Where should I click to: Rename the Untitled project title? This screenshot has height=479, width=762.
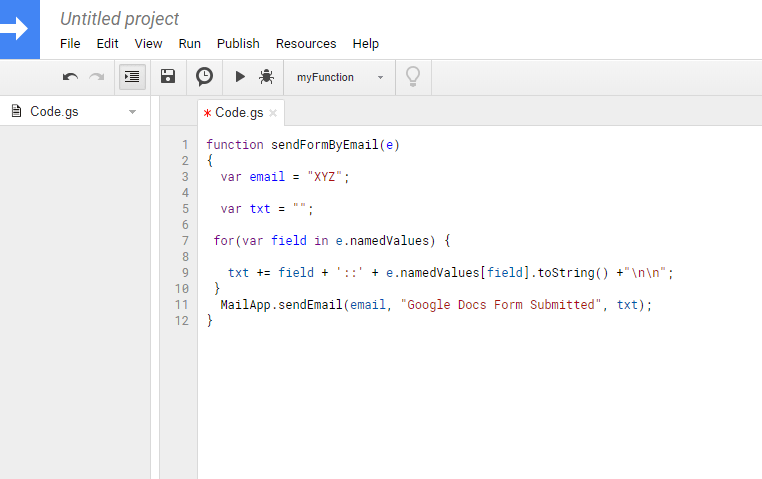click(120, 19)
